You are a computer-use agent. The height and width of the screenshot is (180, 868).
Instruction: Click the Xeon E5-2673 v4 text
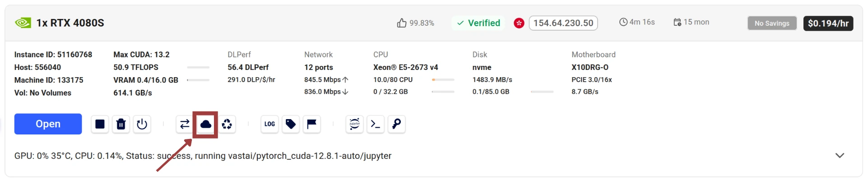(x=405, y=67)
